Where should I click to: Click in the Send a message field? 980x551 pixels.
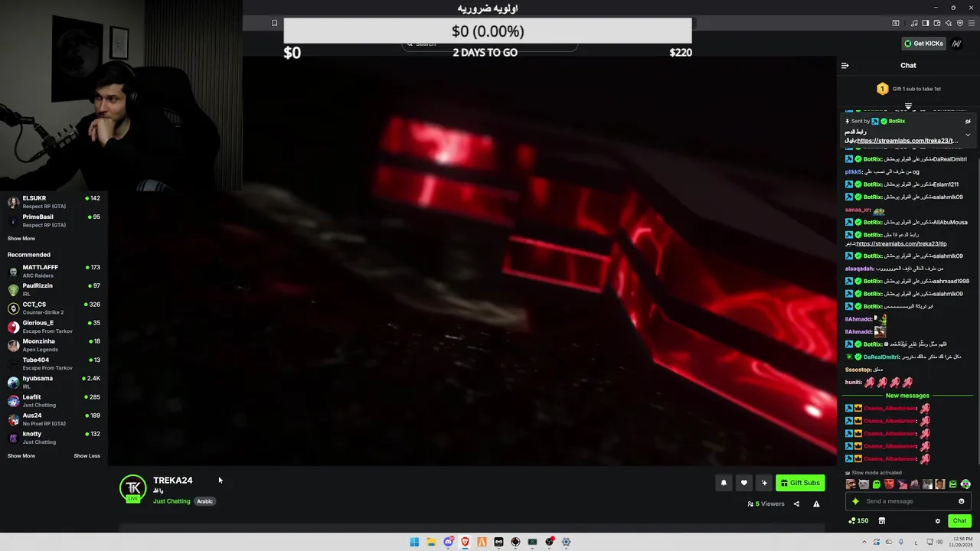(x=908, y=501)
